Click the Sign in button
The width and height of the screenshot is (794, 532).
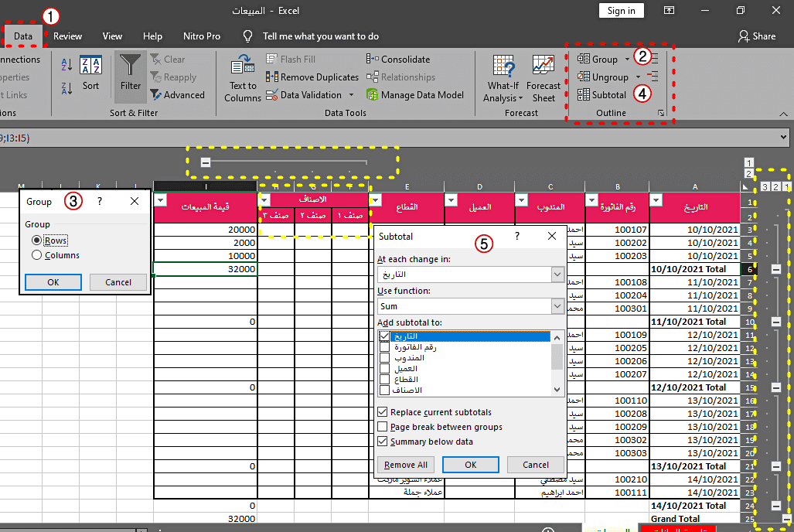point(621,11)
